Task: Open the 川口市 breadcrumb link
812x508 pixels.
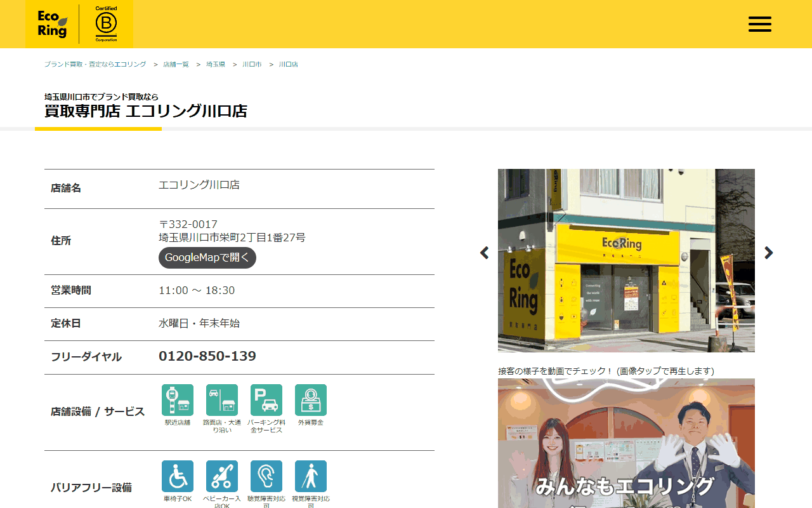Action: (252, 65)
